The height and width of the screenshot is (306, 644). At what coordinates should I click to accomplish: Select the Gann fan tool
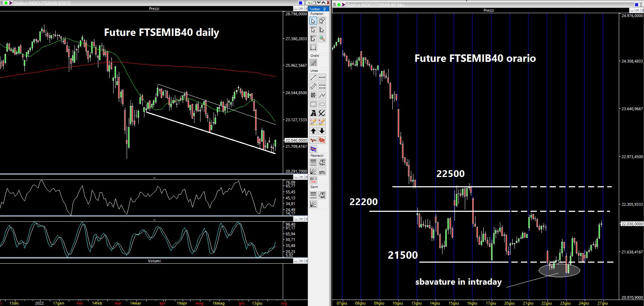tap(313, 204)
